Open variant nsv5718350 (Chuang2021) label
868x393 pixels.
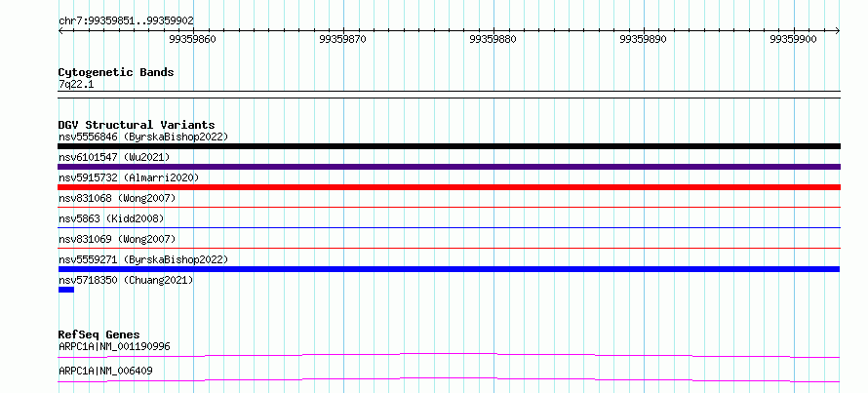point(126,280)
